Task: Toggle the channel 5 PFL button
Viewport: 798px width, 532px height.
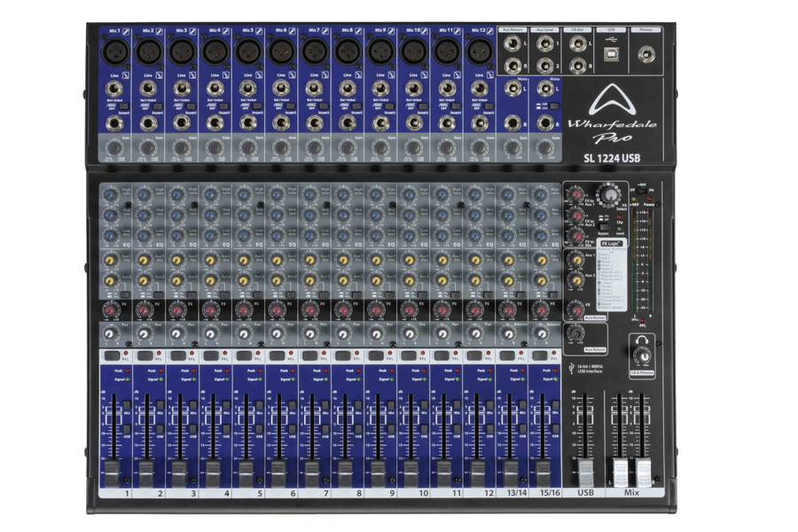Action: coord(245,355)
